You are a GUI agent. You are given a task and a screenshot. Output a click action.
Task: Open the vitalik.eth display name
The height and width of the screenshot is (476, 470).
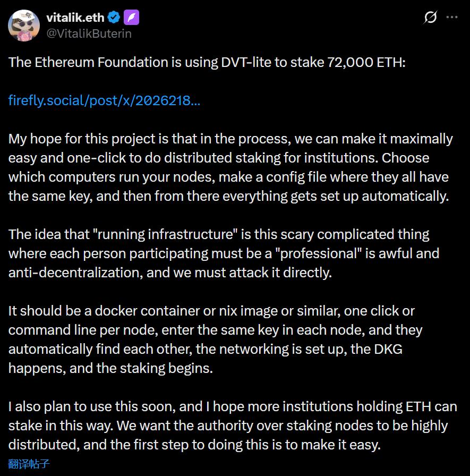click(x=75, y=18)
